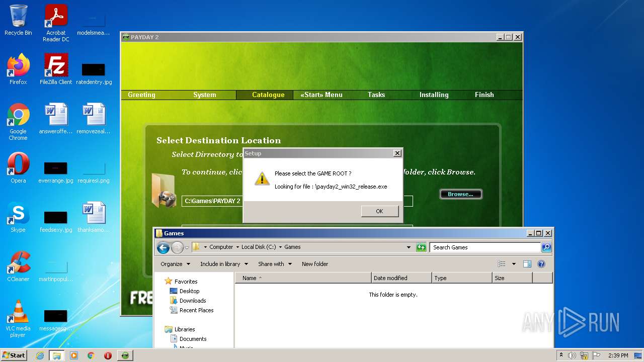Viewport: 644px width, 362px height.
Task: Click the CCleaner desktop icon
Action: pyautogui.click(x=18, y=266)
